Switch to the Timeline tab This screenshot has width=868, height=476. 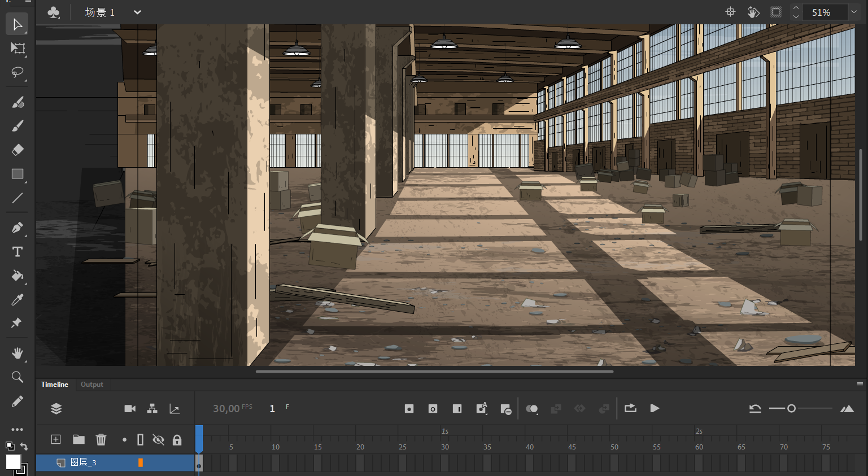55,385
